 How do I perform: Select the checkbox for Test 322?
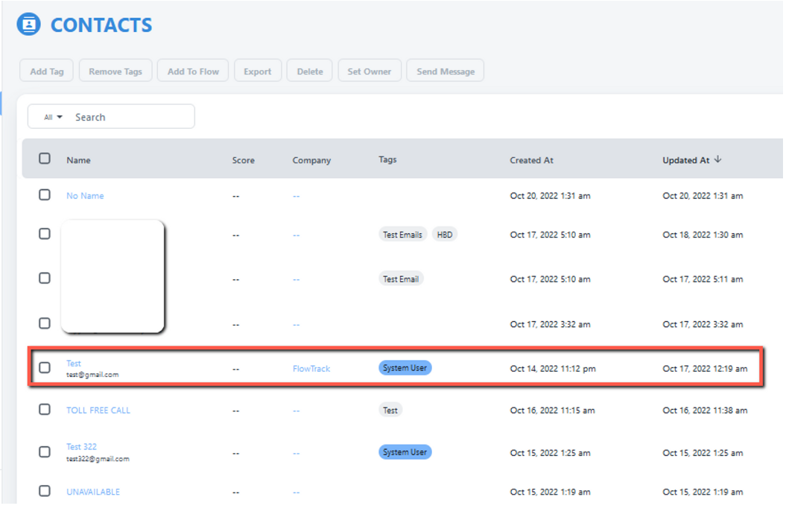pyautogui.click(x=44, y=452)
